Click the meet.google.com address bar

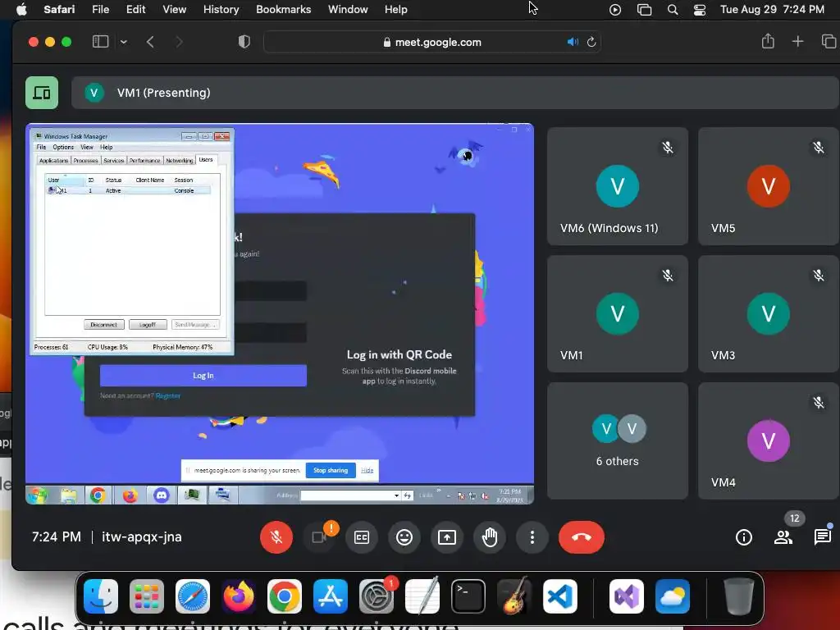pyautogui.click(x=432, y=42)
